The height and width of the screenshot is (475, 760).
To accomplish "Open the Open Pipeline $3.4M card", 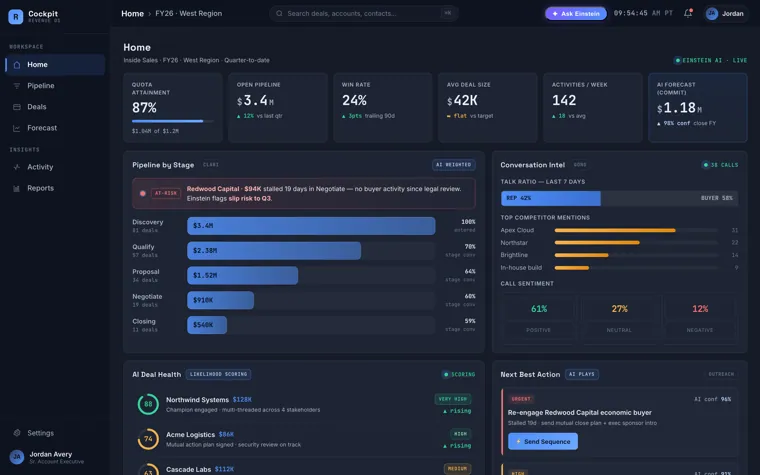I will [278, 108].
